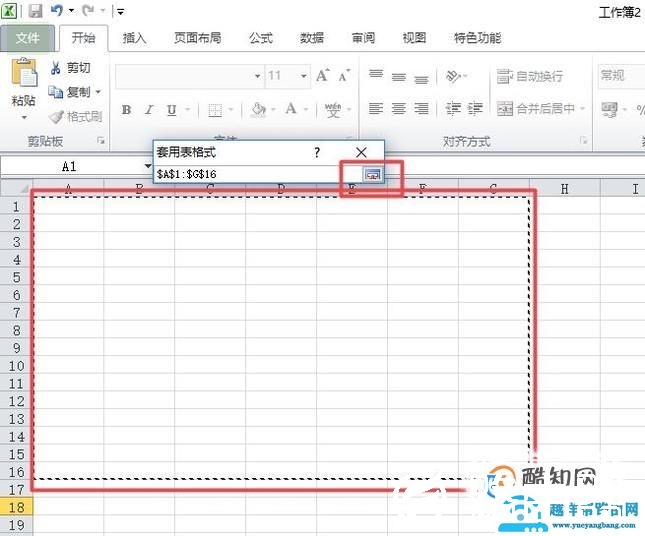Toggle 自动换行 wrap text

click(x=530, y=77)
